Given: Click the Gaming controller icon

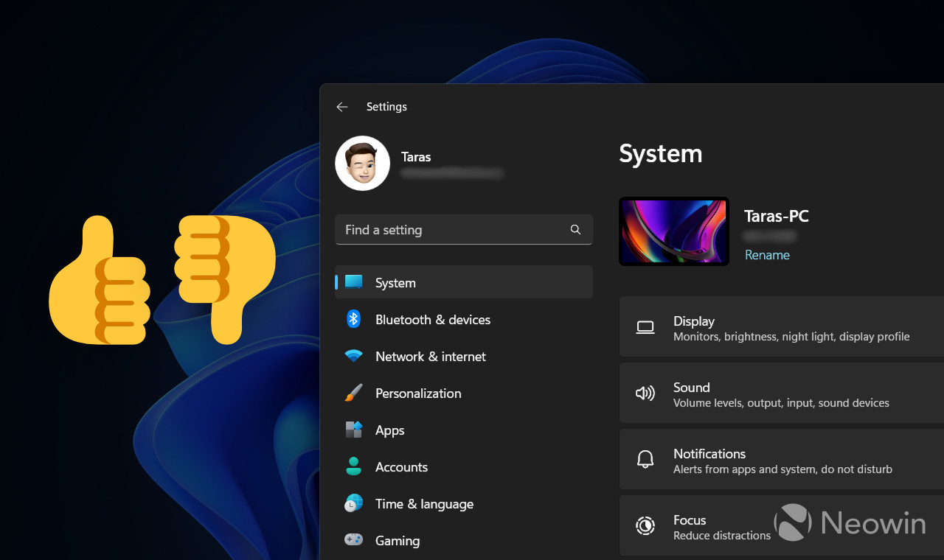Looking at the screenshot, I should [354, 539].
